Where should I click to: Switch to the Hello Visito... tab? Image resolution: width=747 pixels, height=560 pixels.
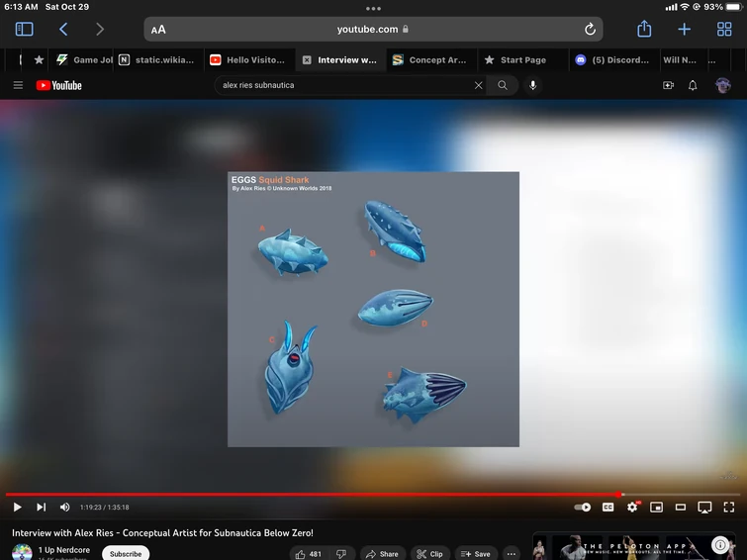[248, 59]
